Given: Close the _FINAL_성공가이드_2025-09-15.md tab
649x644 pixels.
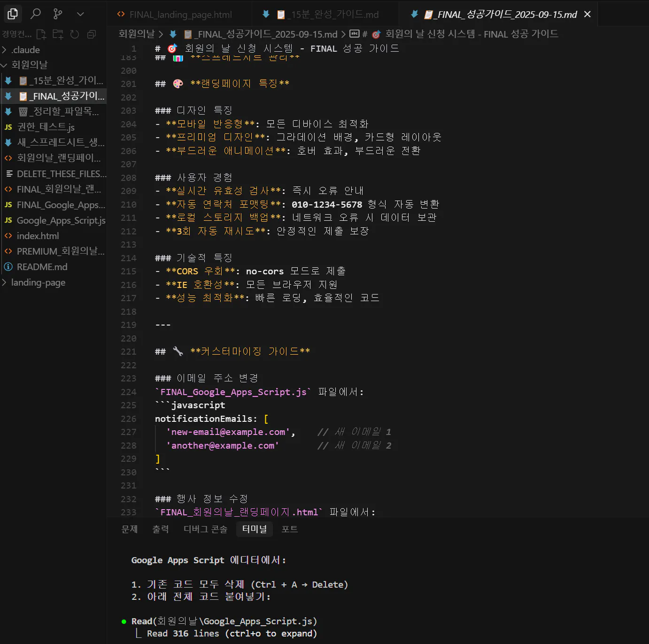Looking at the screenshot, I should coord(587,15).
